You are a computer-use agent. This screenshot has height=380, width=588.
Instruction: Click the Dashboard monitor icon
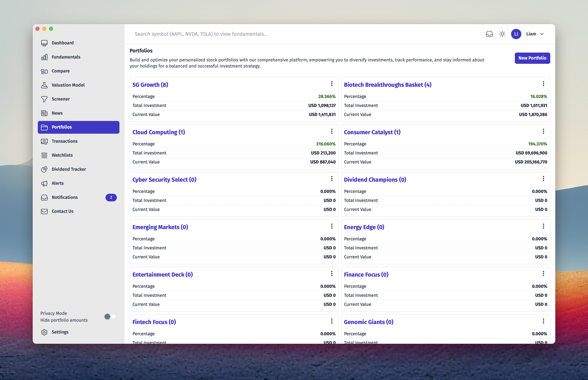click(44, 43)
